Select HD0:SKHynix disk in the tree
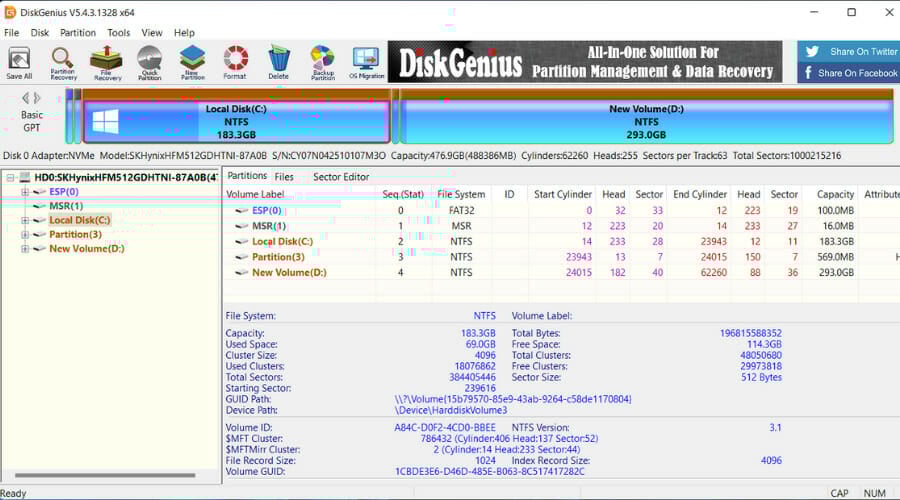Viewport: 900px width, 500px height. click(x=126, y=177)
